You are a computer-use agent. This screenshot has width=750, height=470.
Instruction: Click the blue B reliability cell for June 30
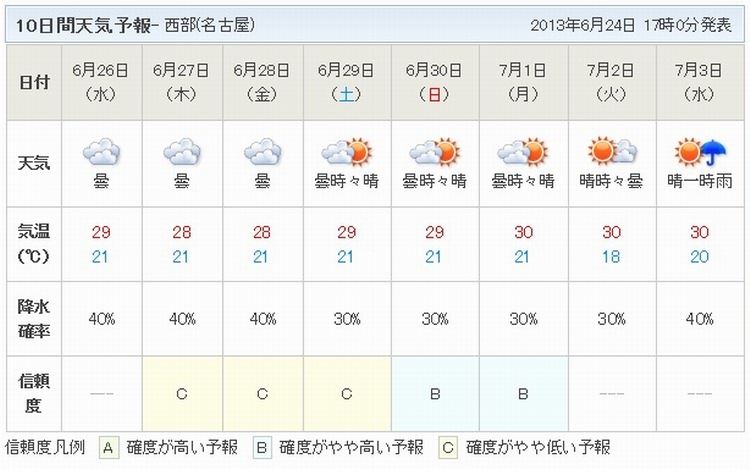coord(435,393)
